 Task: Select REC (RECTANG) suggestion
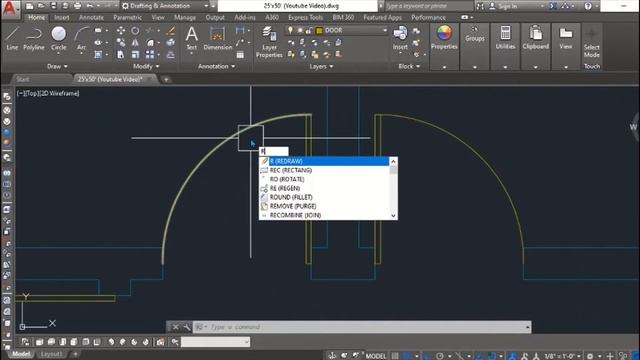pyautogui.click(x=324, y=170)
